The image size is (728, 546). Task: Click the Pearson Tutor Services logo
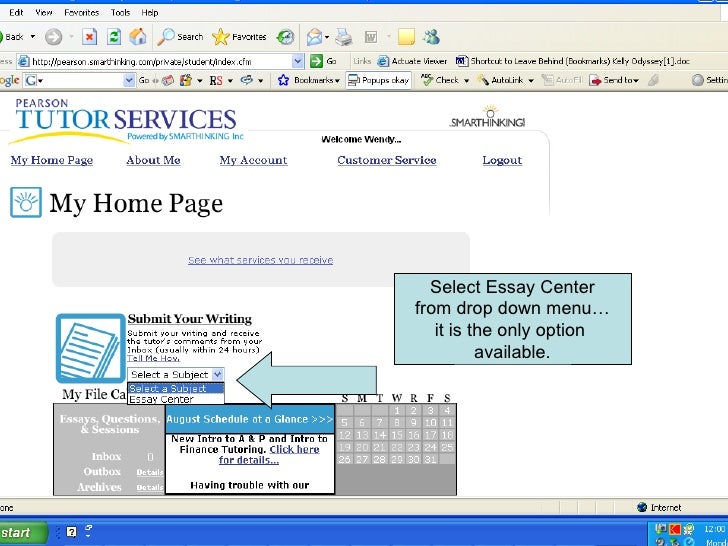coord(125,120)
